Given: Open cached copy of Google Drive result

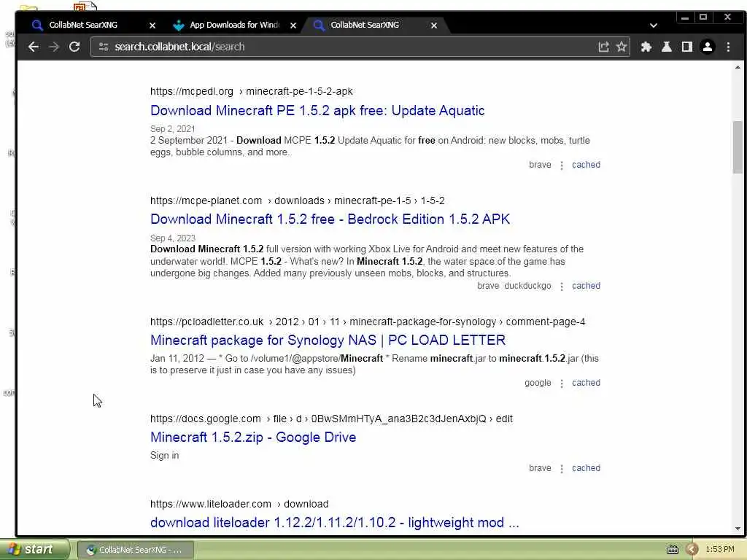Looking at the screenshot, I should click(586, 468).
